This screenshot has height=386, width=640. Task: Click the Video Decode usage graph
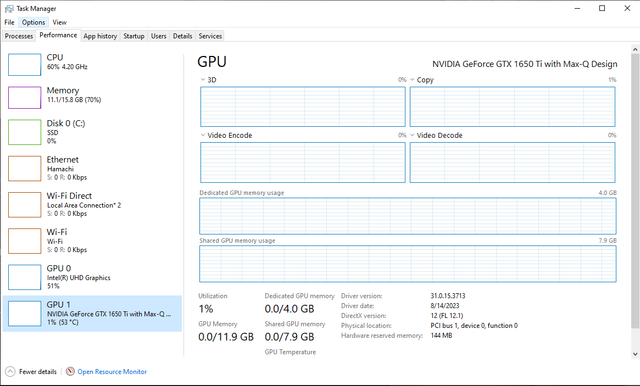point(513,162)
